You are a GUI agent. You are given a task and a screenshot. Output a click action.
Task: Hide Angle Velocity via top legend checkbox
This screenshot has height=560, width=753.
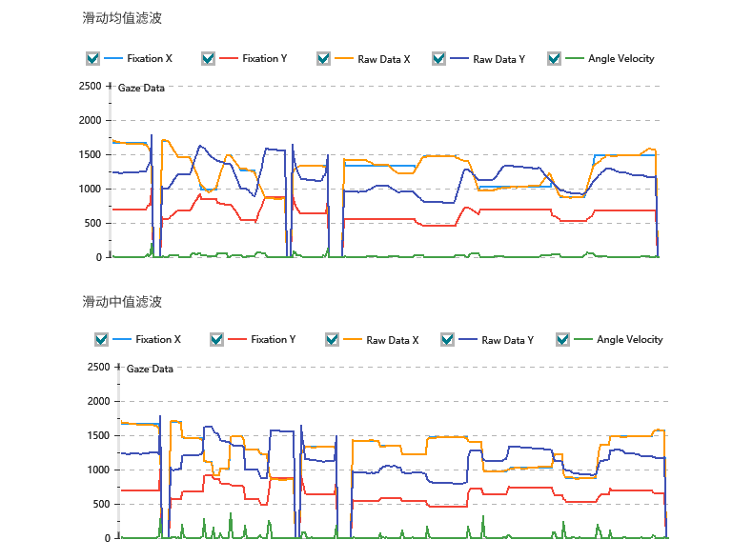[x=554, y=59]
